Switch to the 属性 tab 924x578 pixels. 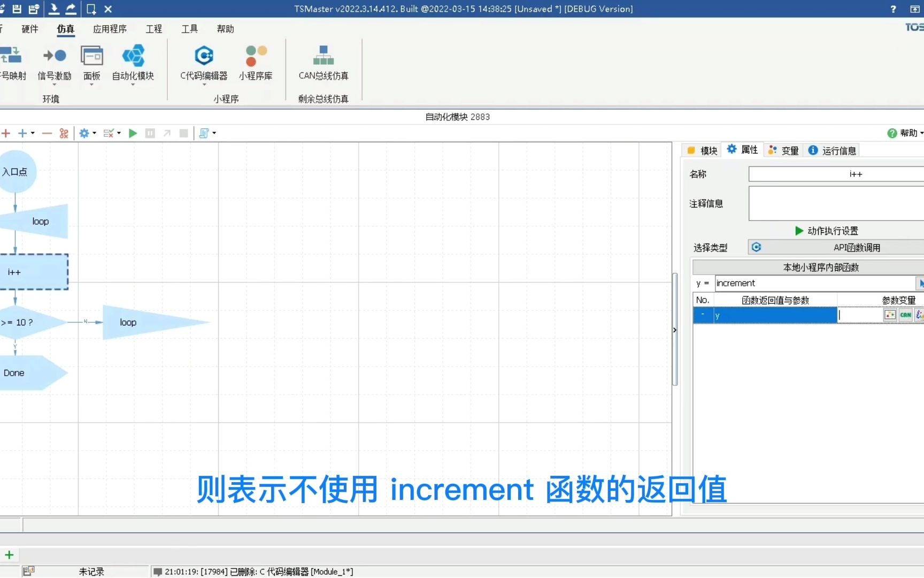tap(742, 150)
